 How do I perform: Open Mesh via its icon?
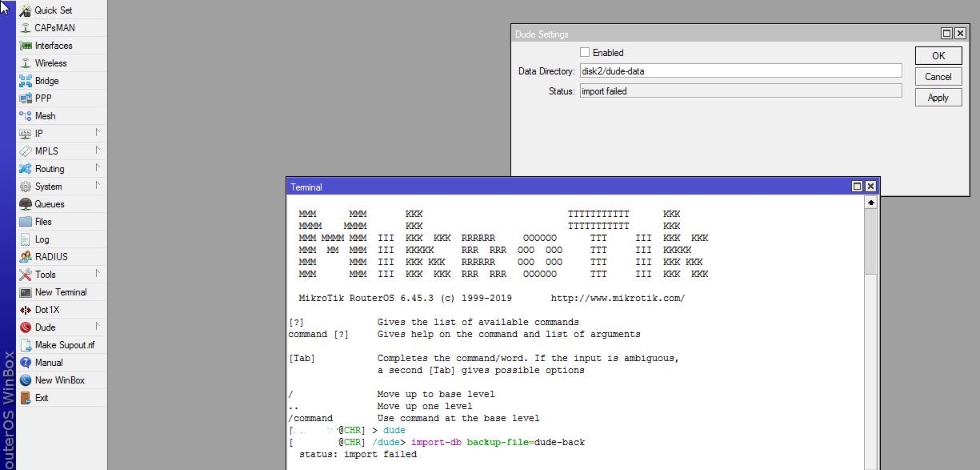pyautogui.click(x=26, y=116)
